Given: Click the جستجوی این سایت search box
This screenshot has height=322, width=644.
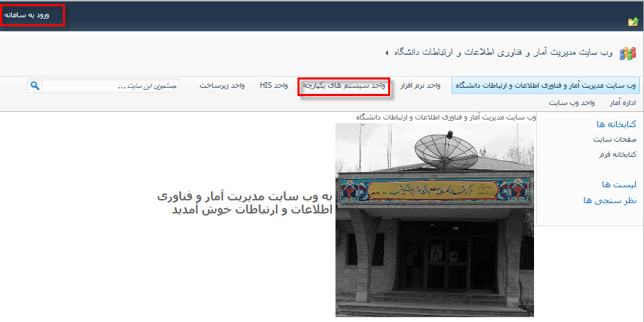Looking at the screenshot, I should 111,86.
